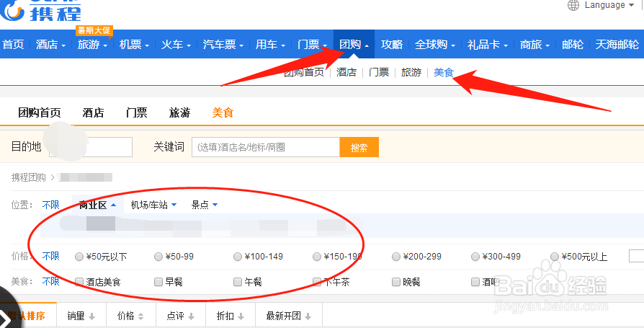Check the 下午茶 checkbox
644x328 pixels.
(x=317, y=282)
